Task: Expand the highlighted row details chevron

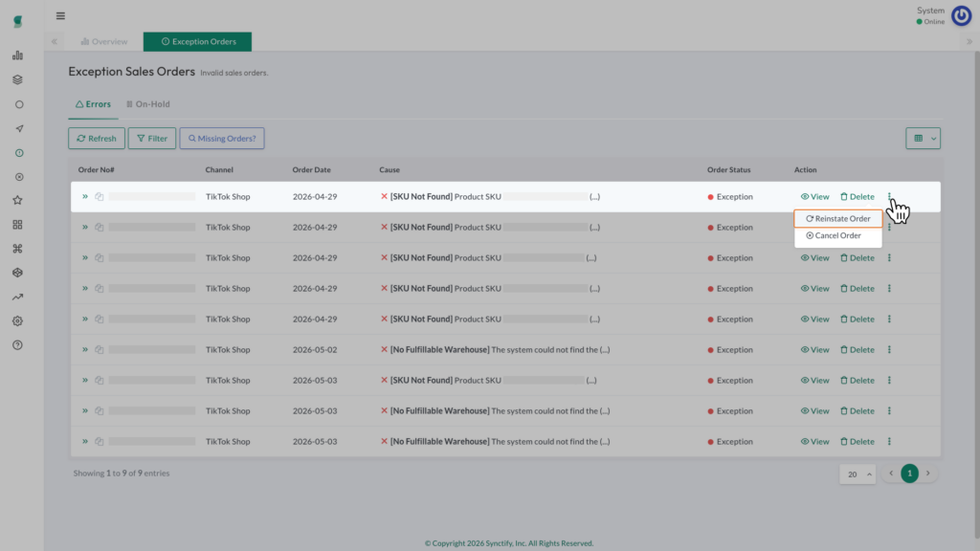Action: (x=85, y=197)
